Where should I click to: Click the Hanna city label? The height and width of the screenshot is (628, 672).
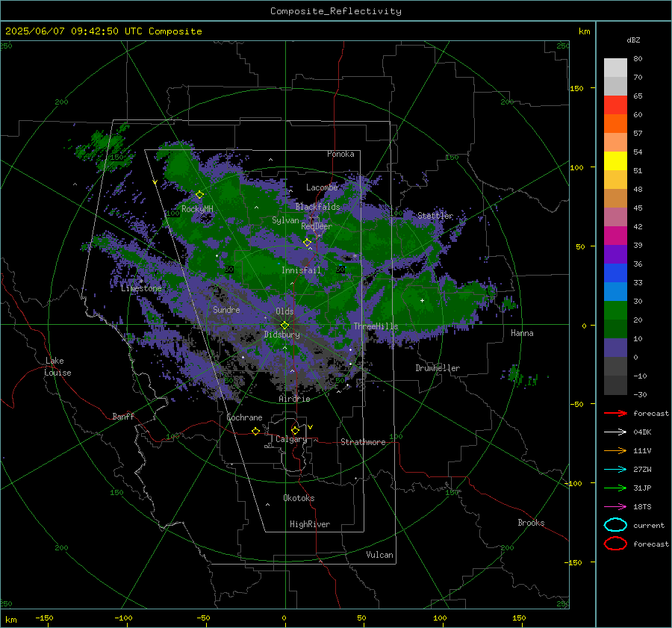[522, 333]
